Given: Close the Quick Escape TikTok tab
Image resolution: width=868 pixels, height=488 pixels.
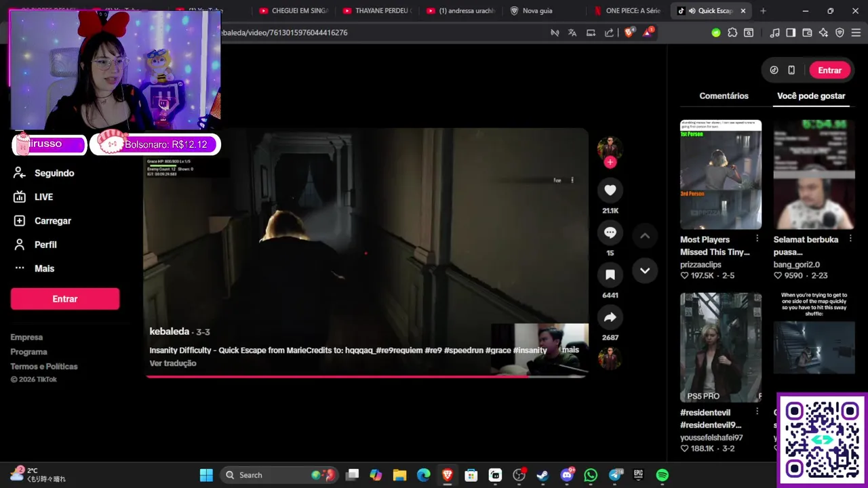Looking at the screenshot, I should [743, 11].
